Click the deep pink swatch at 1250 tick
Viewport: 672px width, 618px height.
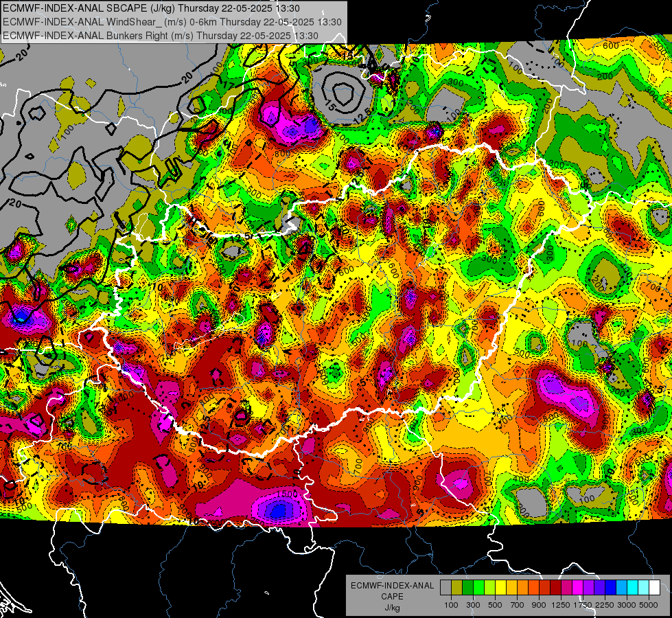[x=566, y=588]
